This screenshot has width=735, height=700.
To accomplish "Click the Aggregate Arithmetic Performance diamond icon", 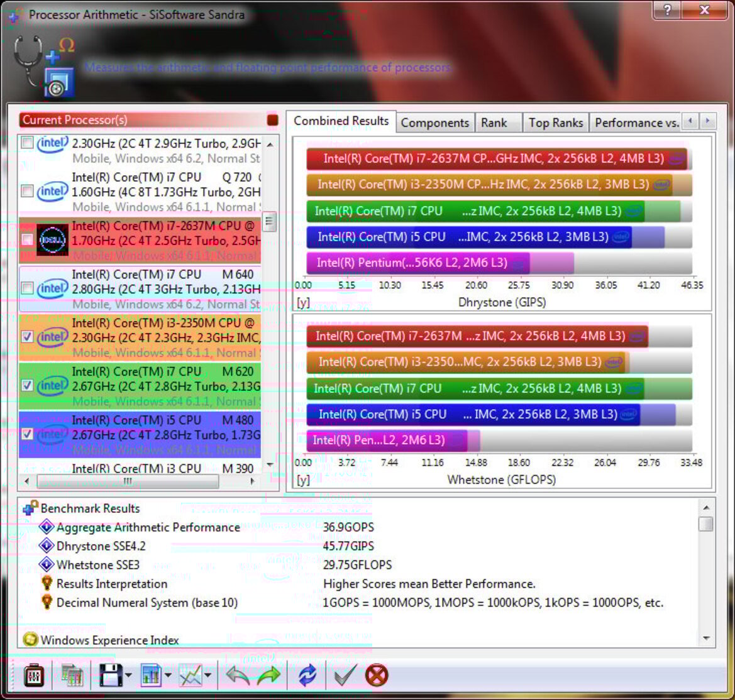I will coord(47,527).
